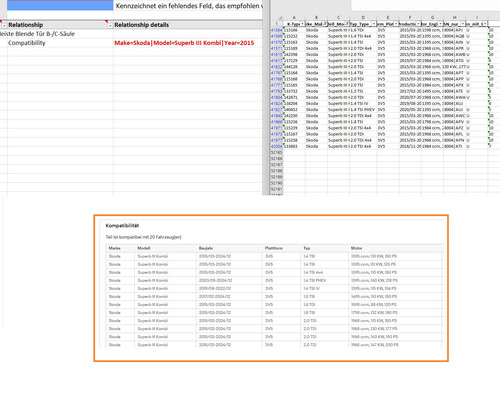Select column G header letter
Image resolution: width=500 pixels, height=396 pixels.
(x=432, y=17)
